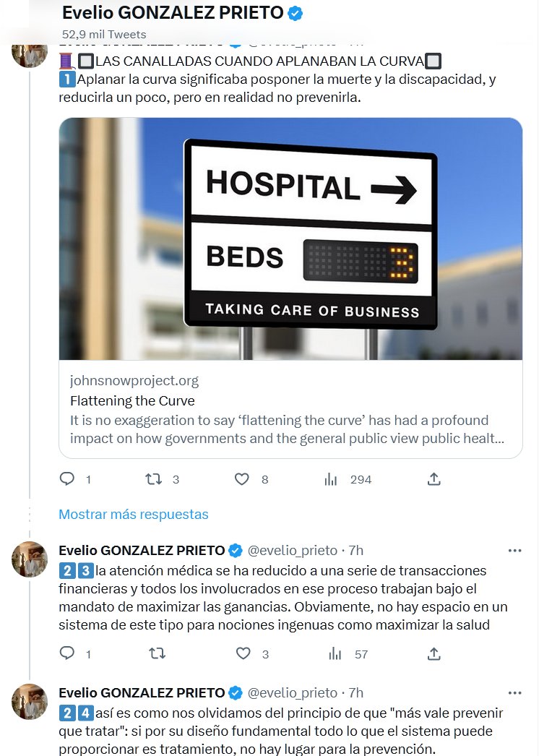Viewport: 539px width, 756px height.
Task: Open the Flattening the Curve link title
Action: (132, 400)
